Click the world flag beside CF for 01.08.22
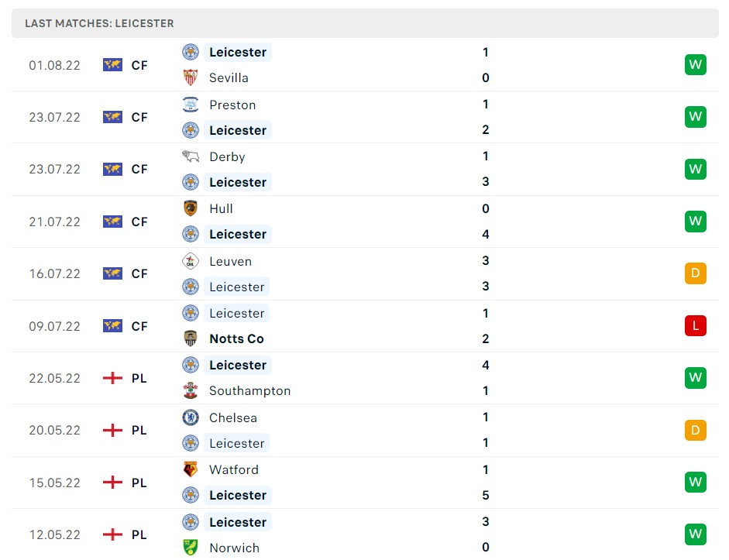729x560 pixels. [113, 65]
